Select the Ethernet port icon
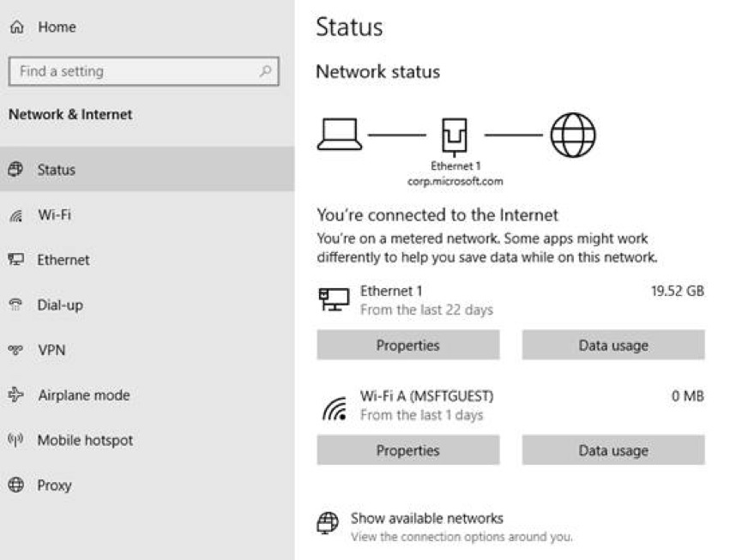Screen dimensions: 742x560 coord(14,260)
